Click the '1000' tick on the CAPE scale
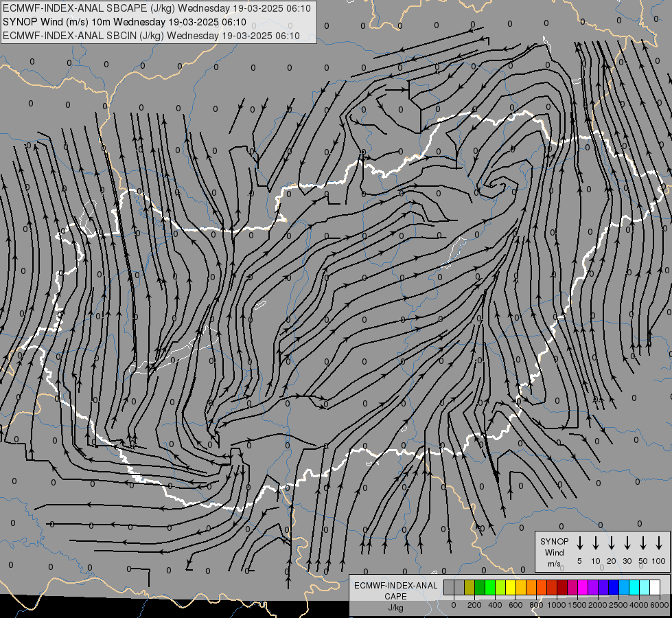The image size is (672, 618). (557, 605)
